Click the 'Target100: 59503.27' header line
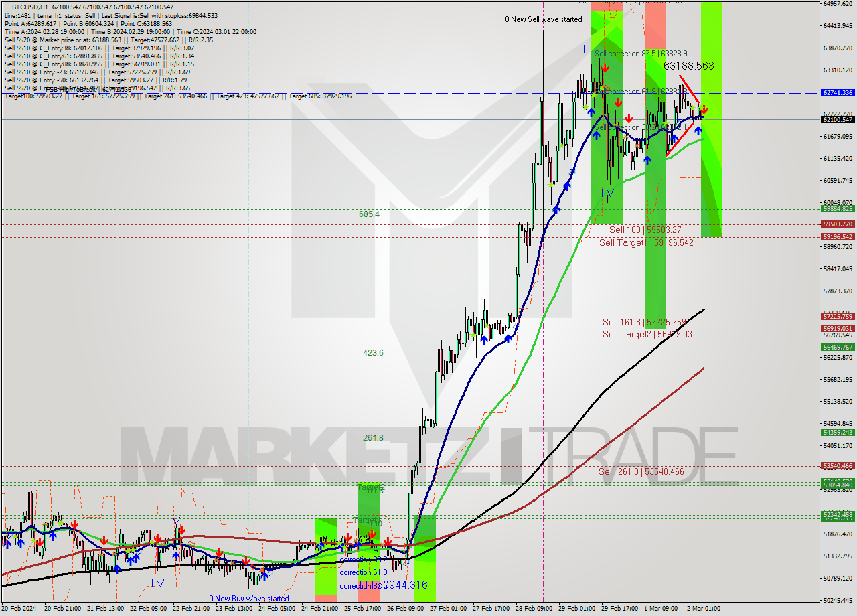 (178, 96)
